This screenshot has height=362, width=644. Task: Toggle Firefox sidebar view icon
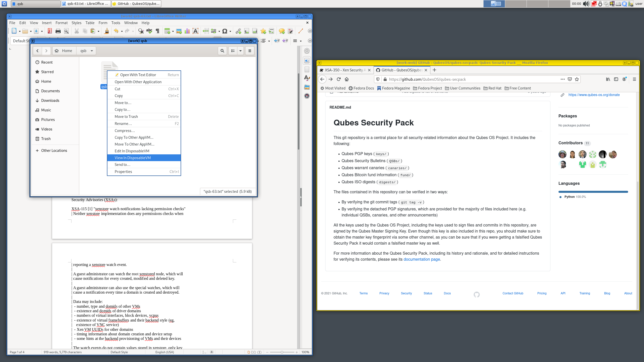pos(616,79)
